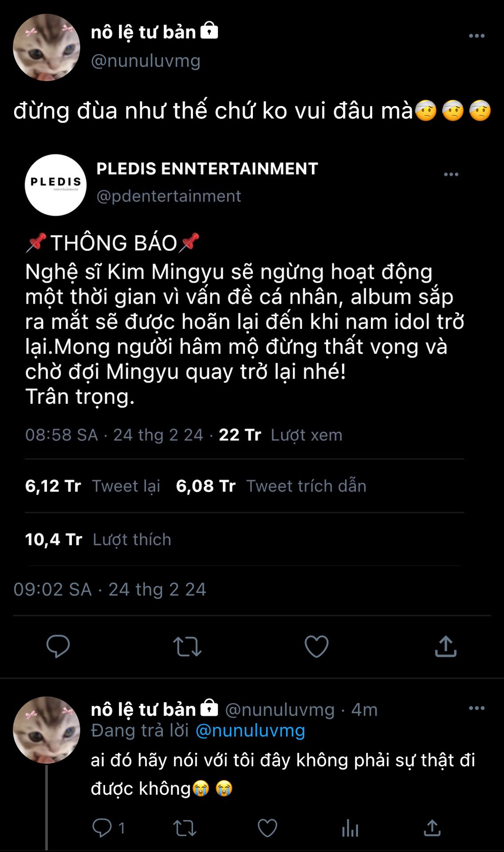The height and width of the screenshot is (852, 504).
Task: Open more options for reply tweet
Action: coord(476,708)
